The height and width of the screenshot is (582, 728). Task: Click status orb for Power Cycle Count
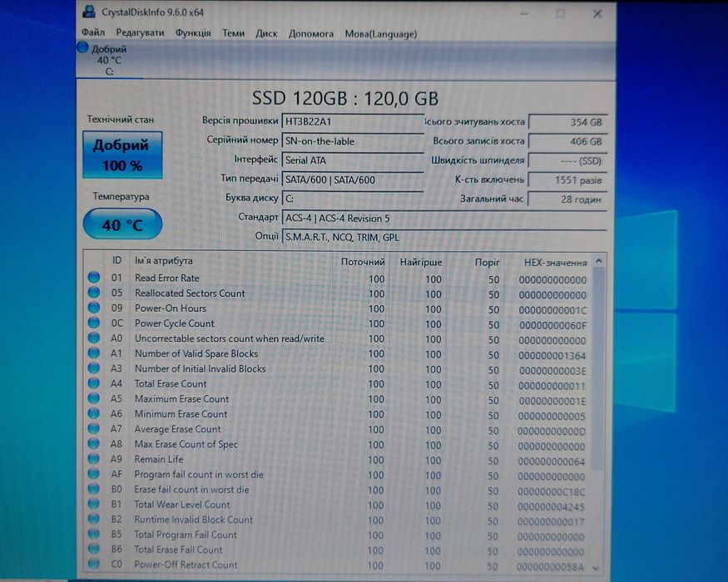[x=94, y=323]
